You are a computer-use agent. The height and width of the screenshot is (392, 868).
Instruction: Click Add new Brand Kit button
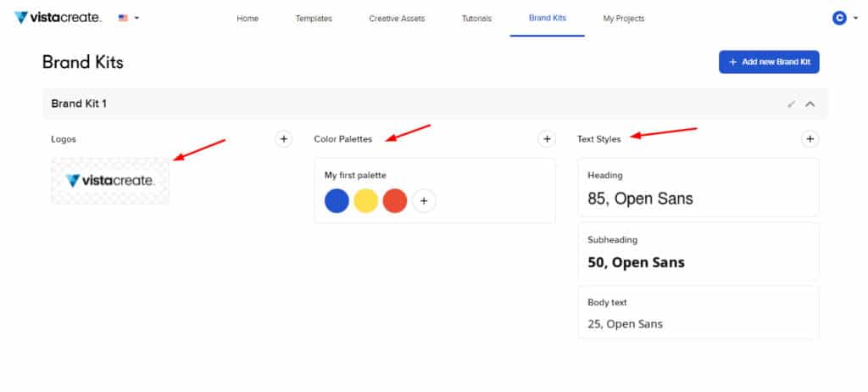point(769,62)
